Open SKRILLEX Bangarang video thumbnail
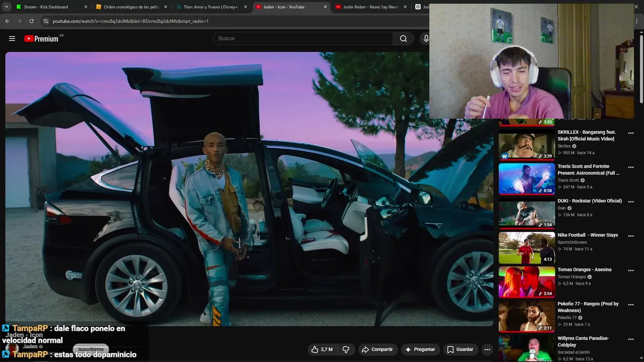Viewport: 644px width, 362px height. click(x=527, y=145)
